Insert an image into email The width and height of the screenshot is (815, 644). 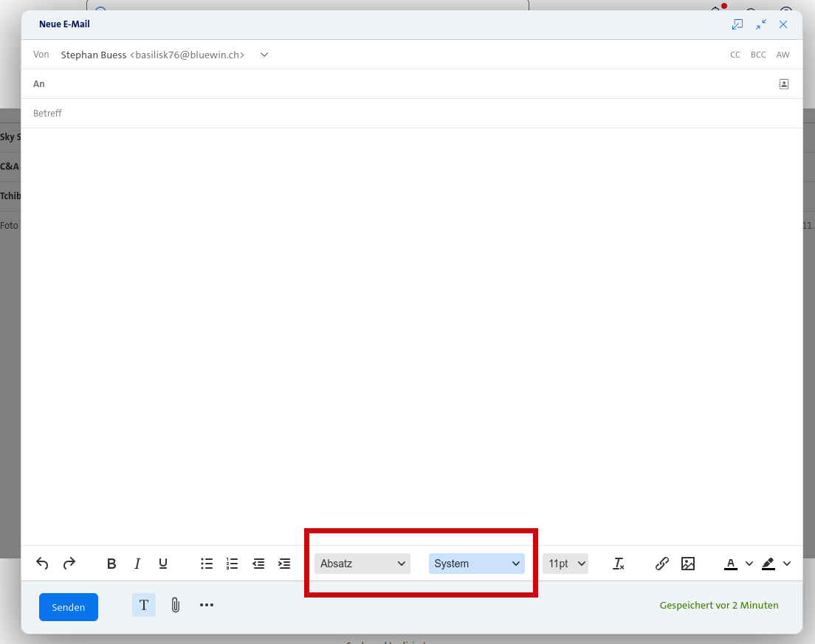pyautogui.click(x=688, y=564)
